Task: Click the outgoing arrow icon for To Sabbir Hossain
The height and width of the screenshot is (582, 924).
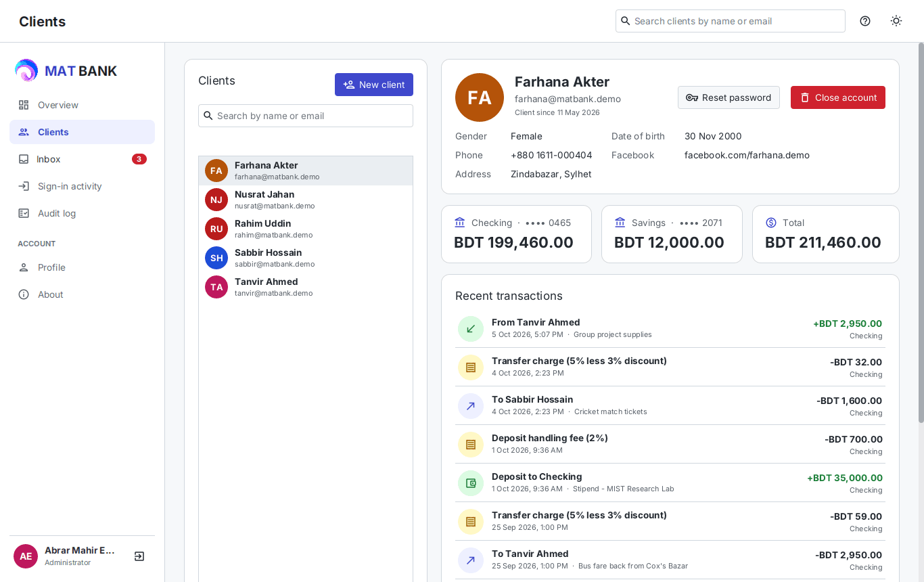Action: point(471,406)
